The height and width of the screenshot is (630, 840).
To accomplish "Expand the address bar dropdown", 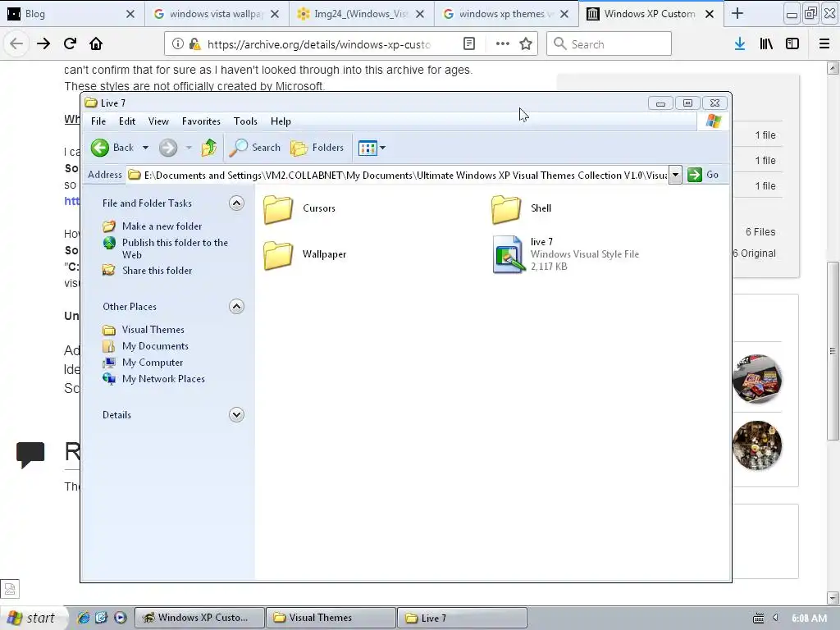I will pos(676,175).
